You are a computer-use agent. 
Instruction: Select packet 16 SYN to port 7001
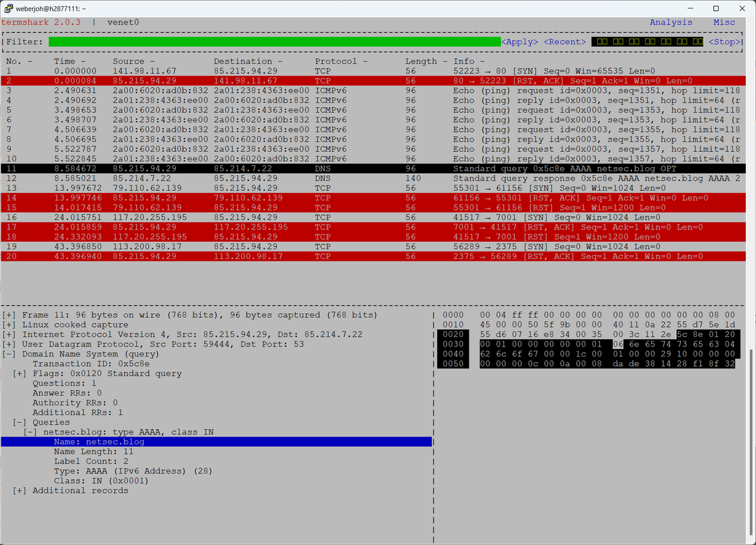(374, 217)
